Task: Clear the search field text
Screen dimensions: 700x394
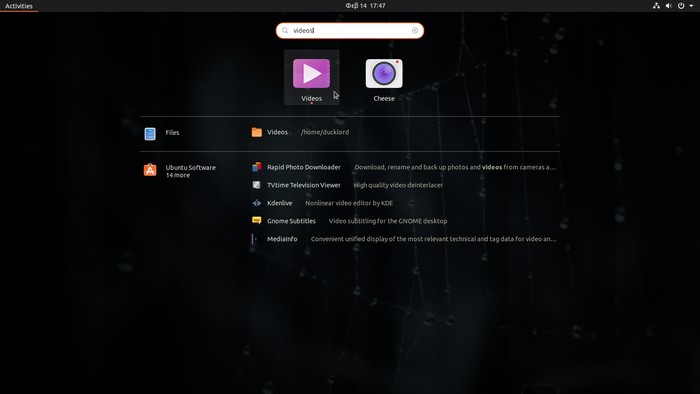Action: (415, 30)
